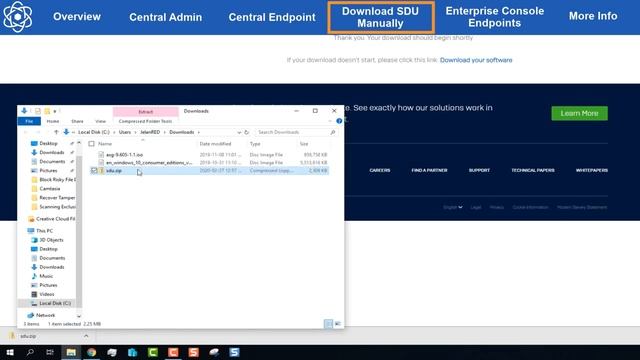Viewport: 640px width, 360px height.
Task: Click the Users breadcrumb in the address bar
Action: pos(125,132)
